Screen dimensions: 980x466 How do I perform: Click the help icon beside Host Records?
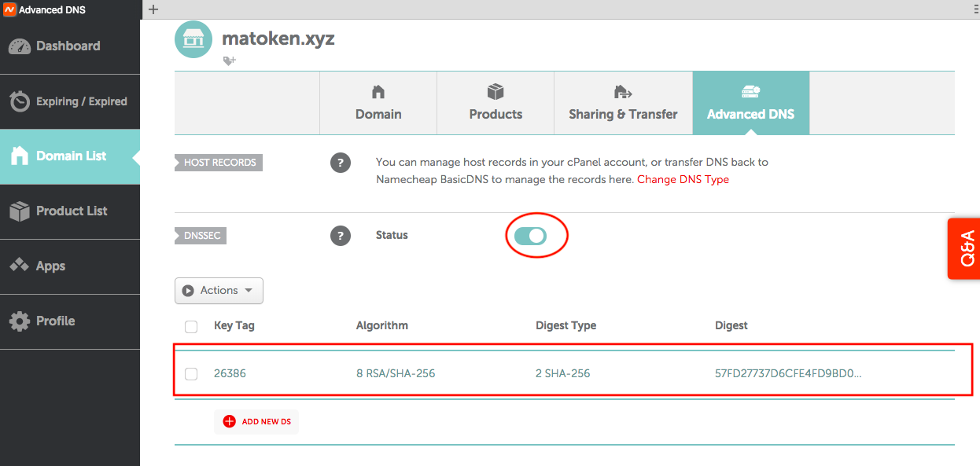(x=340, y=163)
